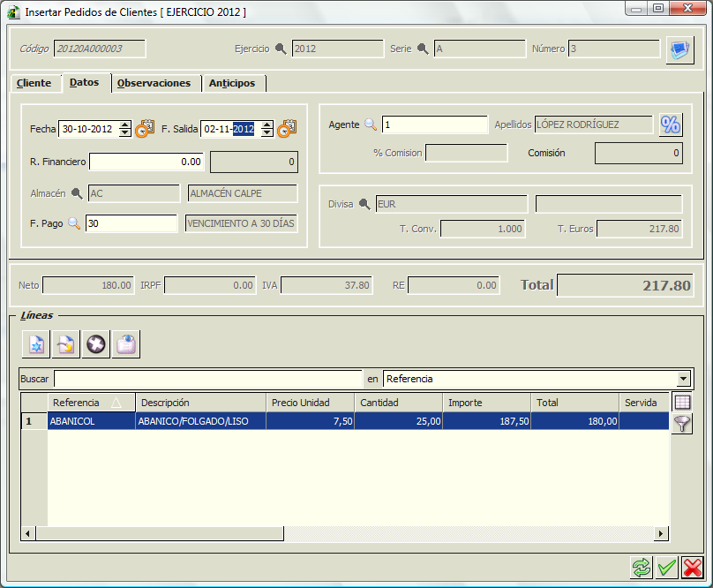Sort by the Precio Unidad column header
The image size is (713, 588).
pyautogui.click(x=310, y=403)
